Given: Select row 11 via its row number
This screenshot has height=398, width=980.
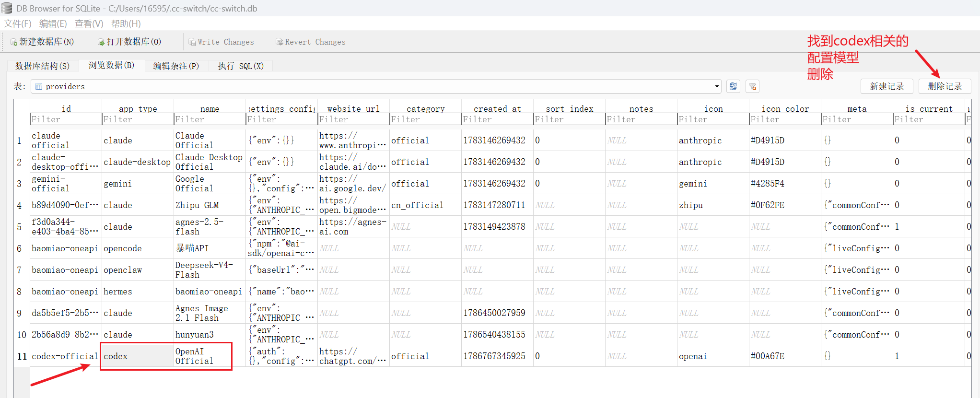Looking at the screenshot, I should [x=22, y=356].
